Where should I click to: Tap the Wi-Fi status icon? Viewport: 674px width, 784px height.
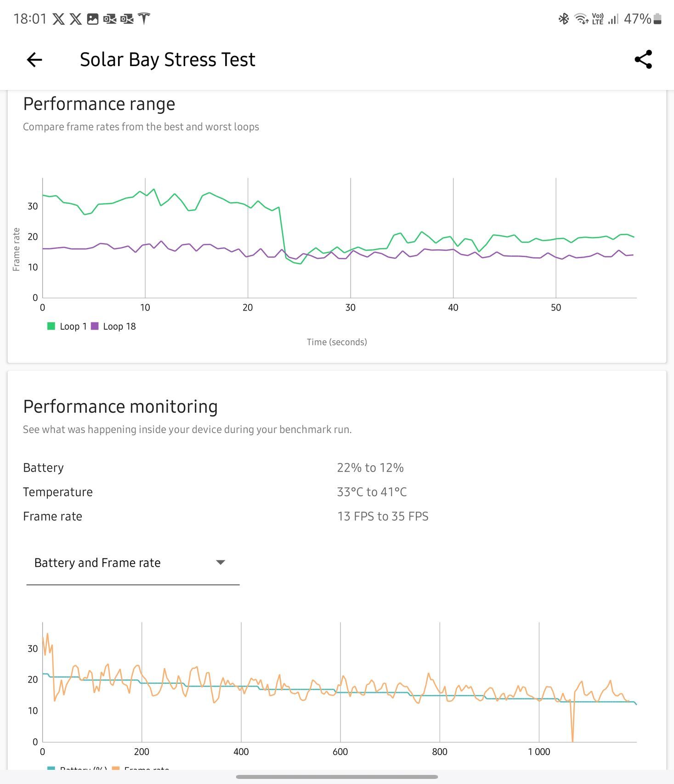coord(581,19)
